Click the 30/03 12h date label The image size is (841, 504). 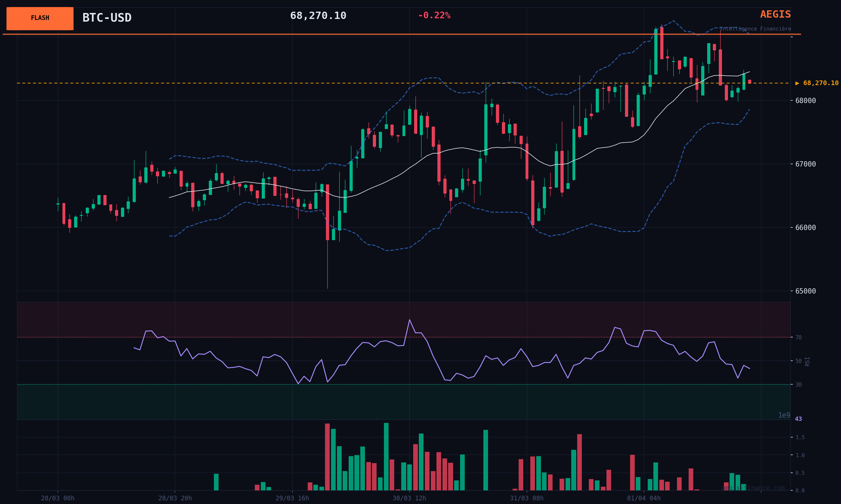(x=409, y=498)
